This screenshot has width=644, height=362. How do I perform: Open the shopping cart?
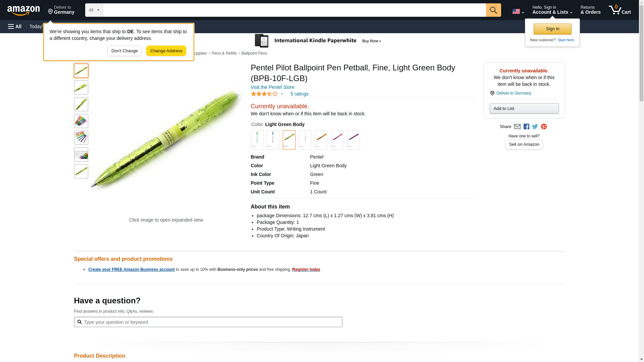[x=620, y=10]
